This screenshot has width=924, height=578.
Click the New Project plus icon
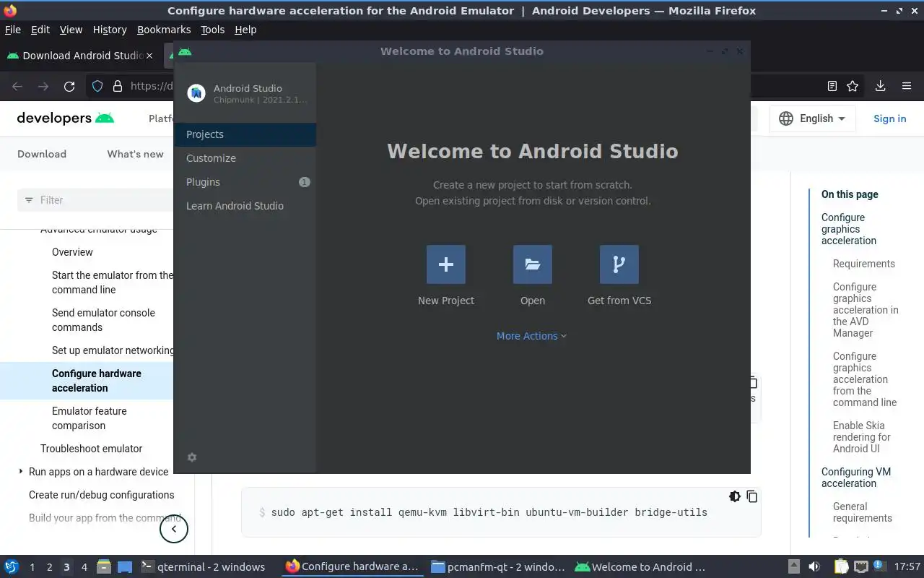446,264
